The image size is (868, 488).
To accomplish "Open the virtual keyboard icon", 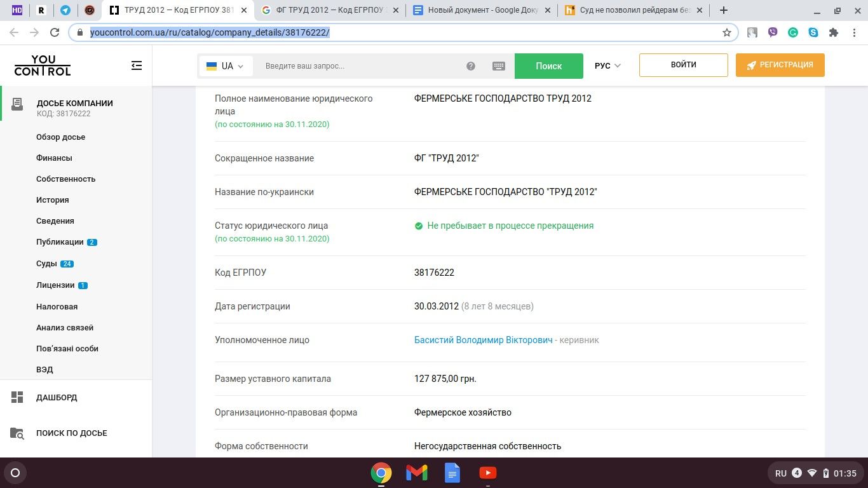I will point(499,66).
